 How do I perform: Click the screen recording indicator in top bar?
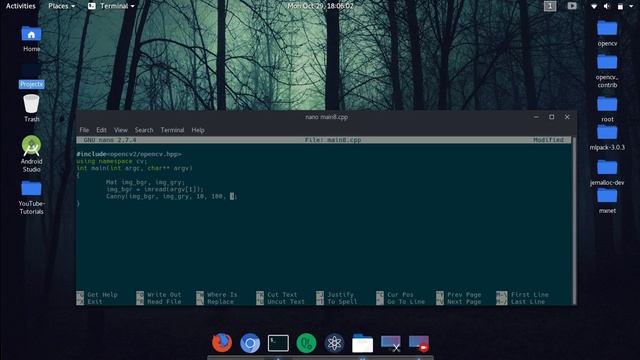click(572, 6)
